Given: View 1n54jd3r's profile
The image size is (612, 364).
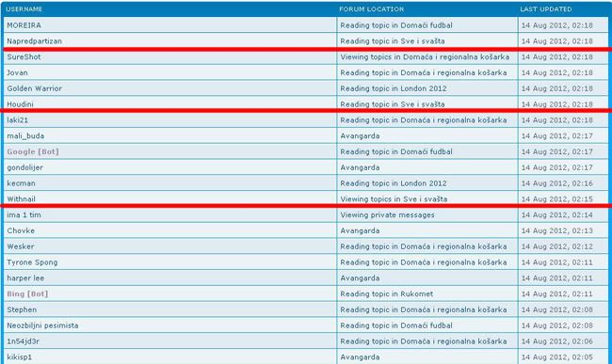Looking at the screenshot, I should point(23,341).
